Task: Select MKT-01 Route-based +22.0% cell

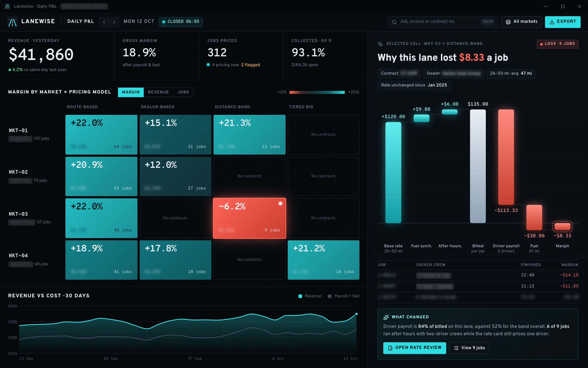Action: click(x=101, y=135)
